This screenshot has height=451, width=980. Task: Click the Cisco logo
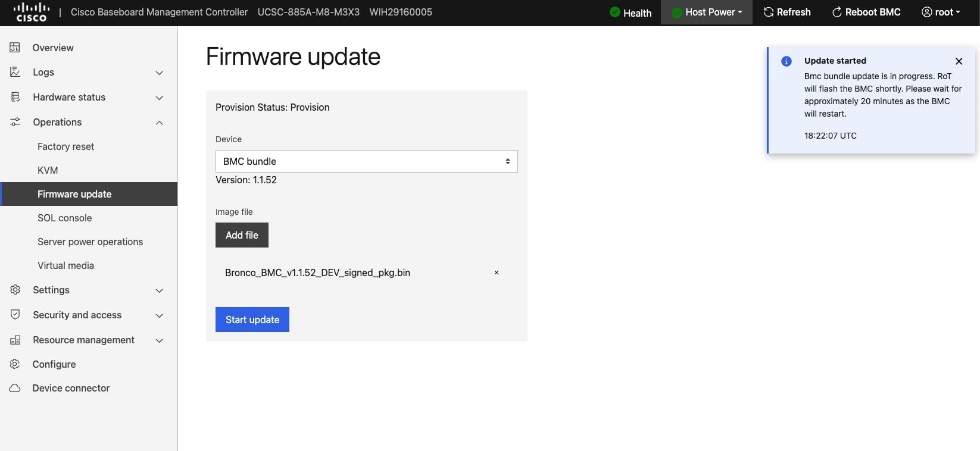click(x=32, y=12)
